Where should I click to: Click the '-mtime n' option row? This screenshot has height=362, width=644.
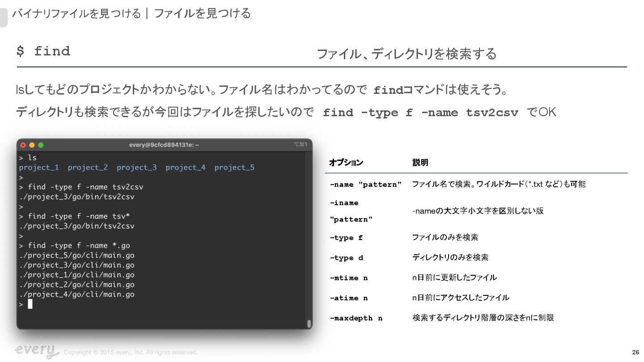349,278
